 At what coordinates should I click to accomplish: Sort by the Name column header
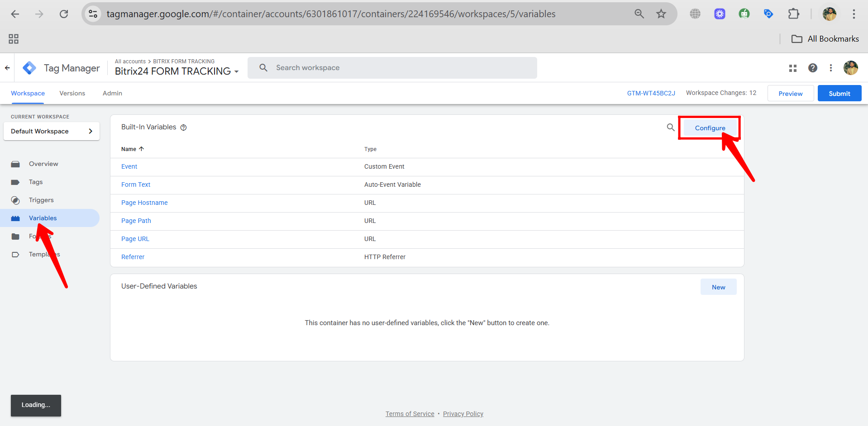133,149
